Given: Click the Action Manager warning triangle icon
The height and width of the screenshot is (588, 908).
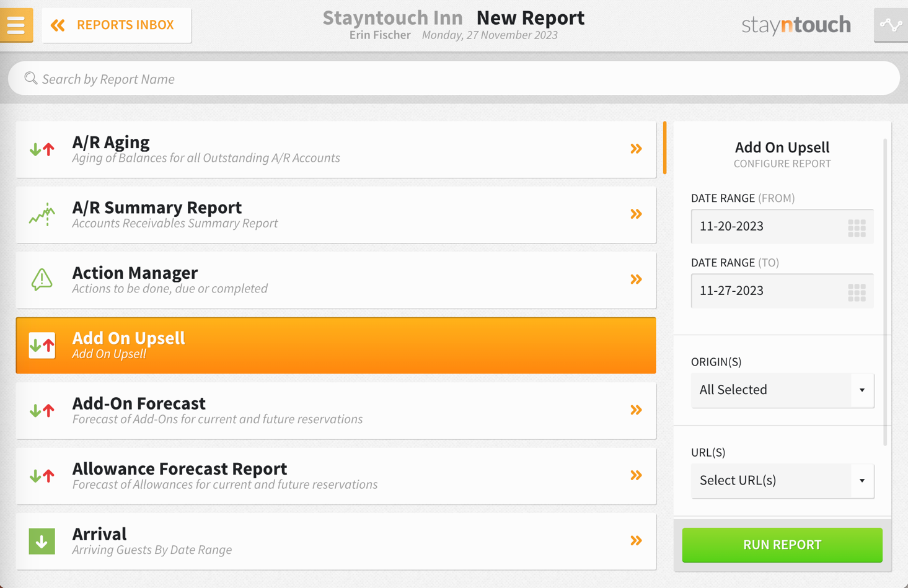Looking at the screenshot, I should tap(42, 279).
